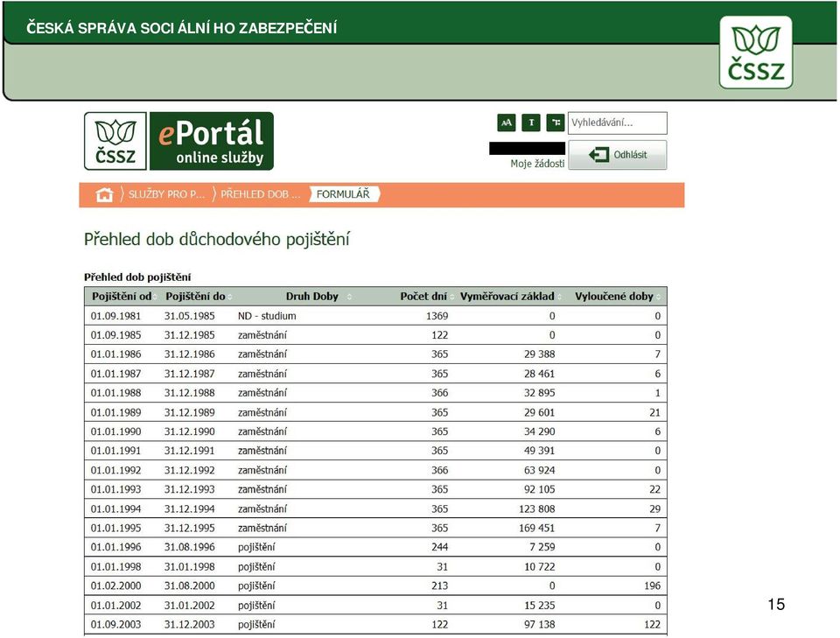Click the assessment base value 32 895
The image size is (840, 638).
point(540,393)
